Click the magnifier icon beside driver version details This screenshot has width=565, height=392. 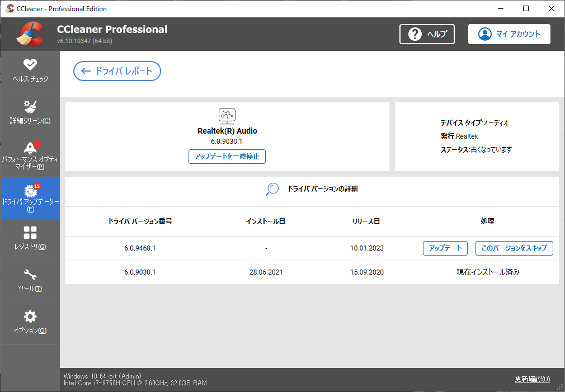272,189
